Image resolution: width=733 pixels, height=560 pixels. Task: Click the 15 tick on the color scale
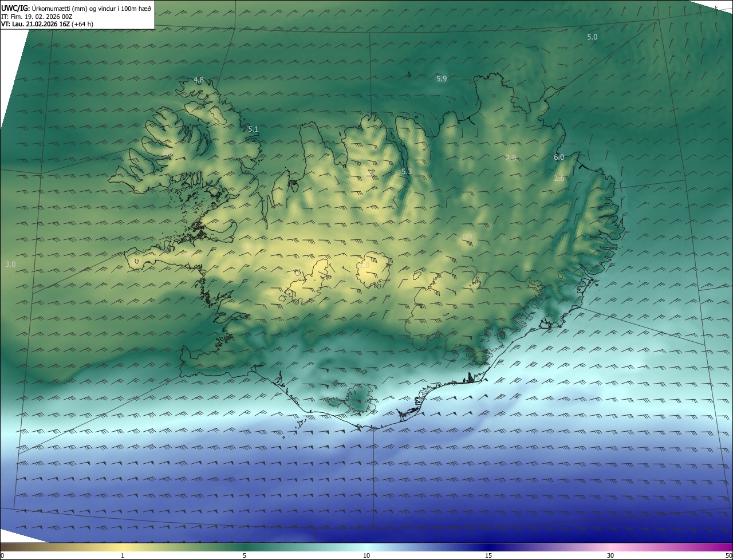[488, 555]
